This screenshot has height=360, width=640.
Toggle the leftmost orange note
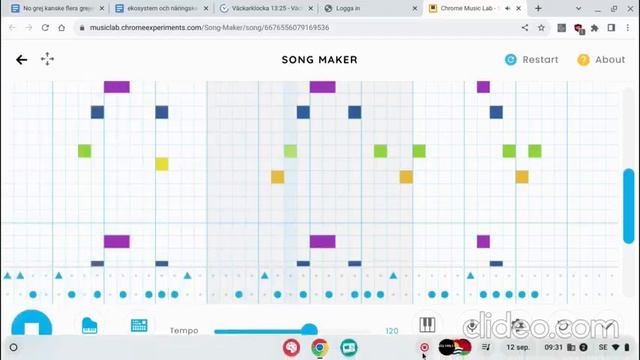click(x=278, y=177)
